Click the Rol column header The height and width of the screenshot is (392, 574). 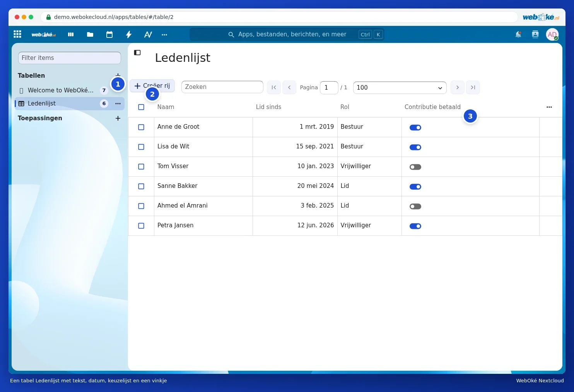(345, 107)
